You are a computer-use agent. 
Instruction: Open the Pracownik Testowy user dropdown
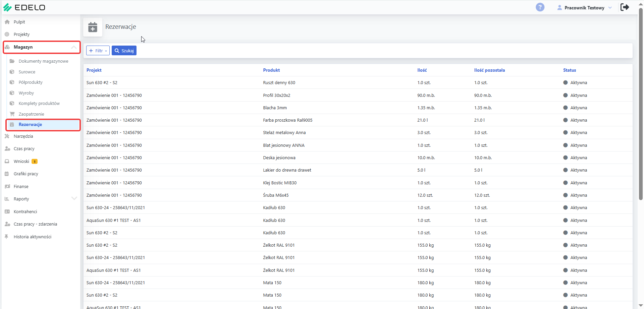pos(584,7)
